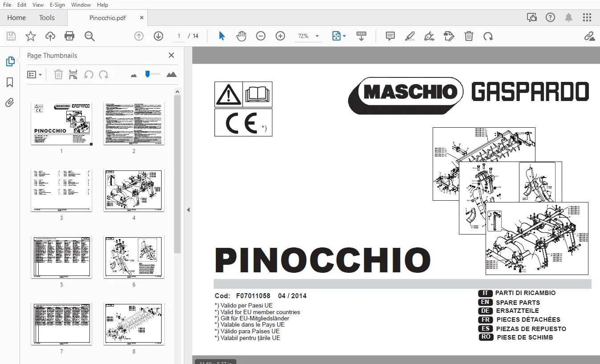Click the thumbnails panel scroll up arrow
The width and height of the screenshot is (600, 364).
click(177, 92)
